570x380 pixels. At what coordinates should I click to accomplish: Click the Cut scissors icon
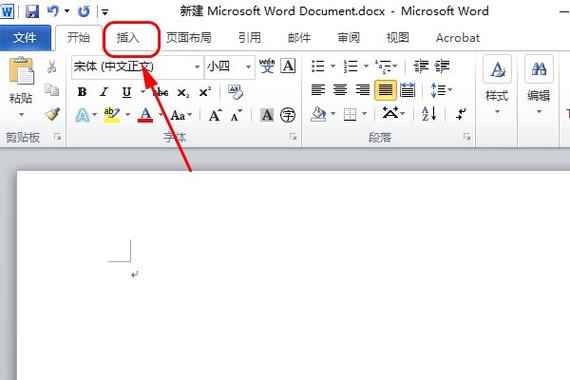52,66
